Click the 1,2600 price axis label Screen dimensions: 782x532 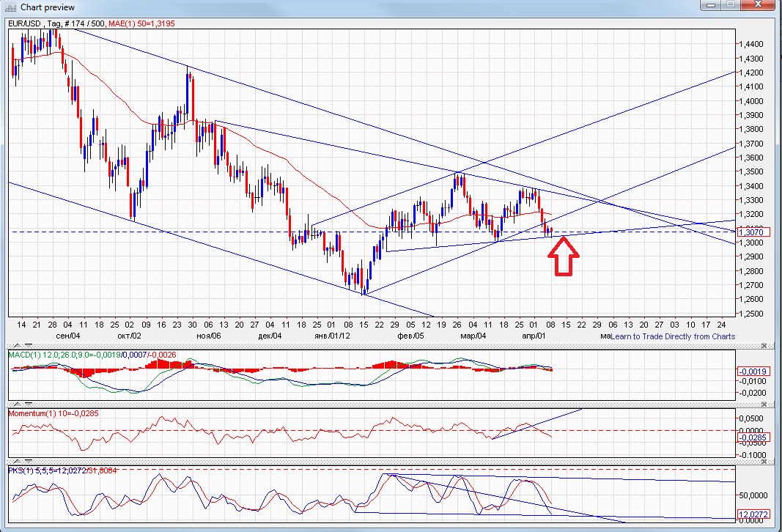pyautogui.click(x=751, y=299)
